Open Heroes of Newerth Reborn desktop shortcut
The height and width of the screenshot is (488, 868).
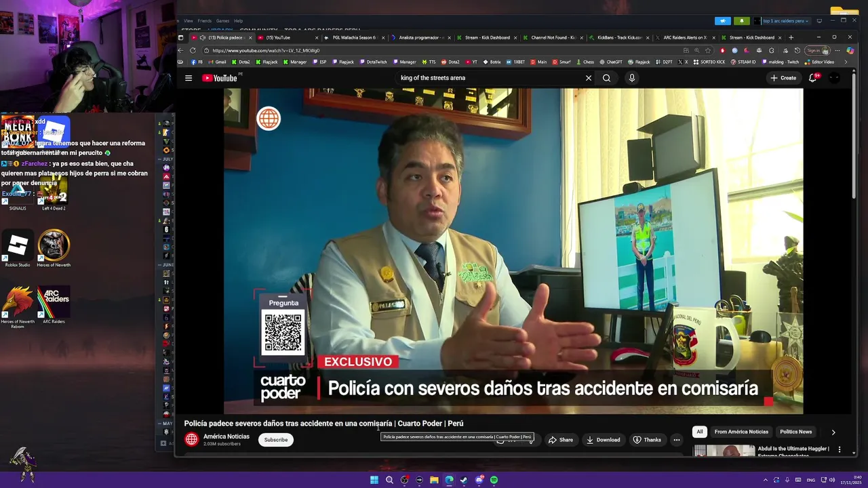coord(18,306)
